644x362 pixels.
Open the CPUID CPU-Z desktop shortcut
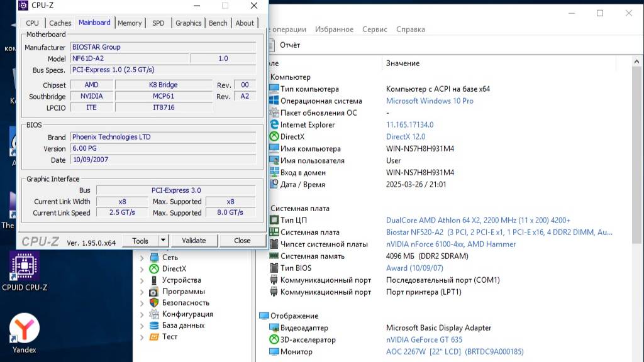[x=25, y=271]
